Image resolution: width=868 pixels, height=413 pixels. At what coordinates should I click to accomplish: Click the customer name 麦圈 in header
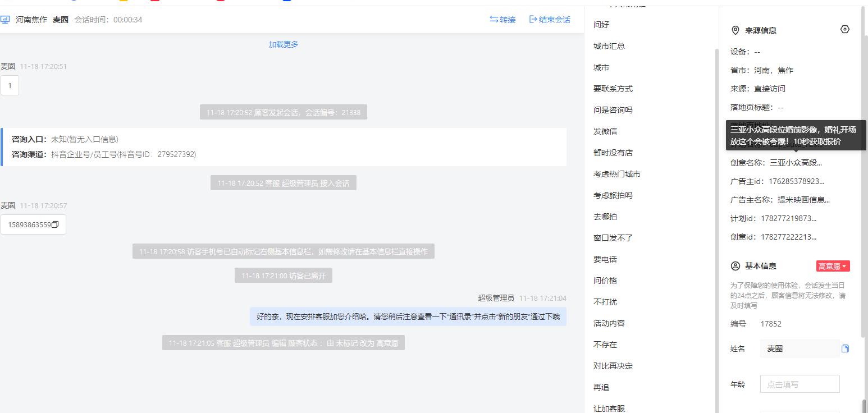(x=61, y=20)
